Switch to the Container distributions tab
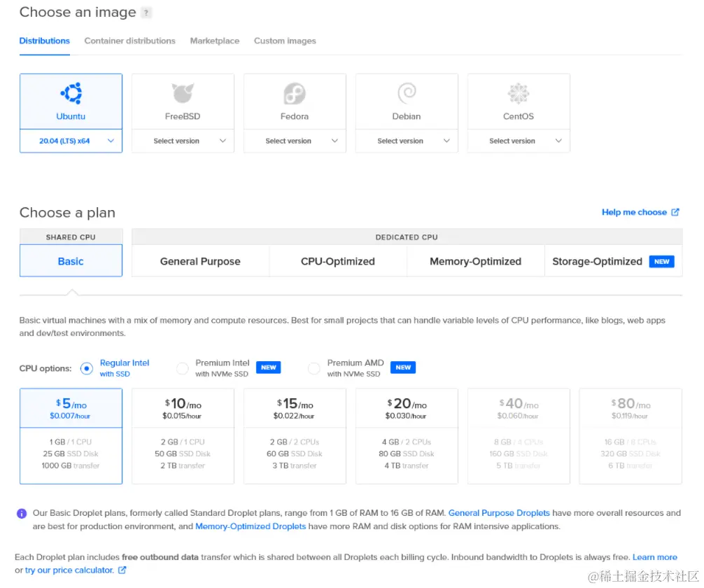Viewport: 704px width, 588px height. pos(129,41)
